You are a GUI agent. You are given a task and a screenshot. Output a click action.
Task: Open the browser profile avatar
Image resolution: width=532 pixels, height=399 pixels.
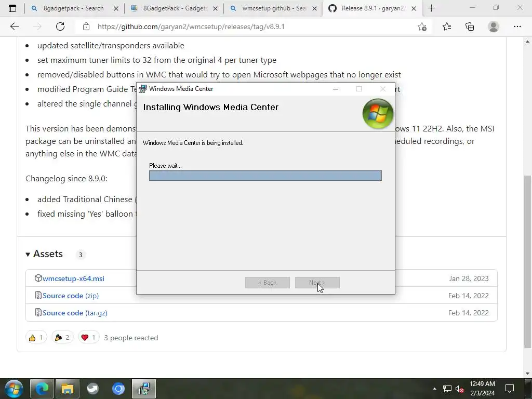click(493, 26)
